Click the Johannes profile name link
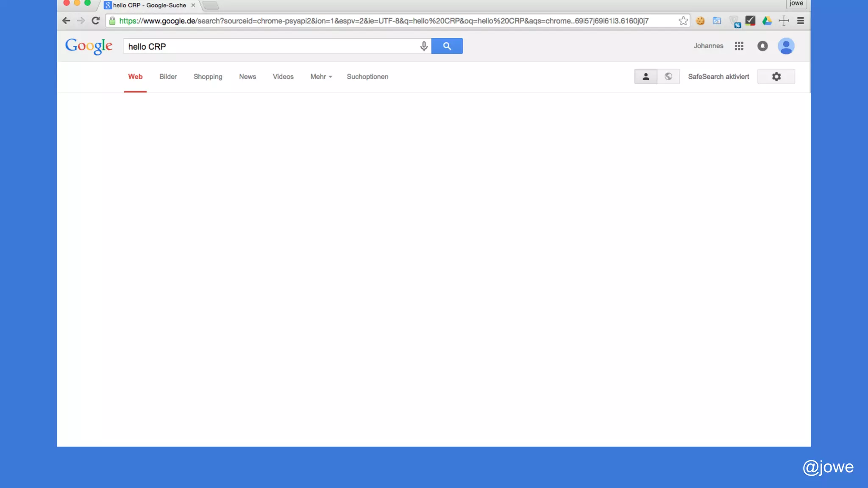868x488 pixels. click(x=708, y=46)
